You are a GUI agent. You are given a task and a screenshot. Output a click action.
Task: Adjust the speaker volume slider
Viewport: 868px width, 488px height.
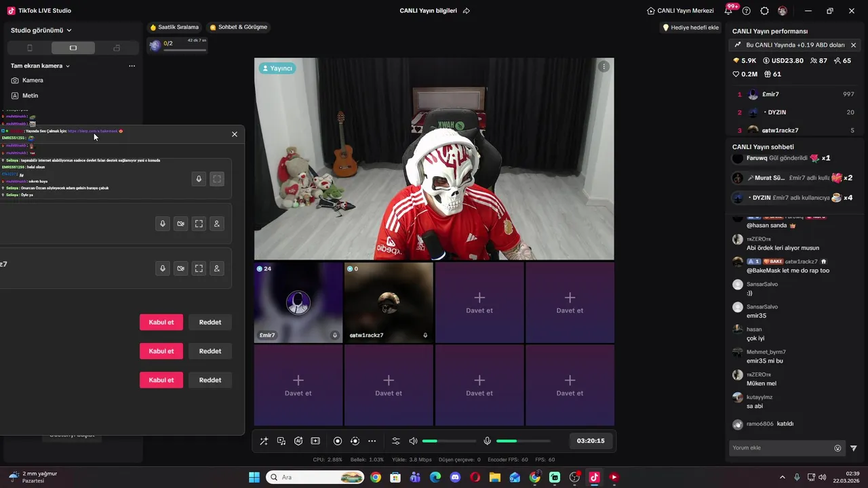448,441
